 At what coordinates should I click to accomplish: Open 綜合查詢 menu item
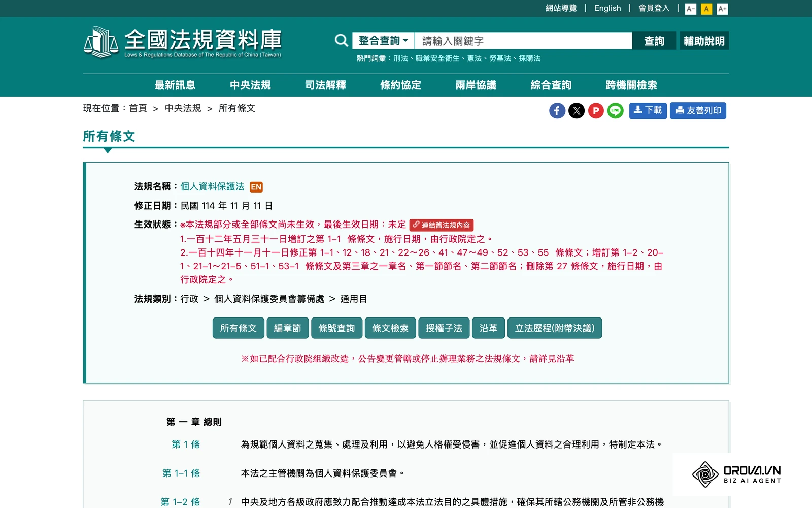point(551,85)
